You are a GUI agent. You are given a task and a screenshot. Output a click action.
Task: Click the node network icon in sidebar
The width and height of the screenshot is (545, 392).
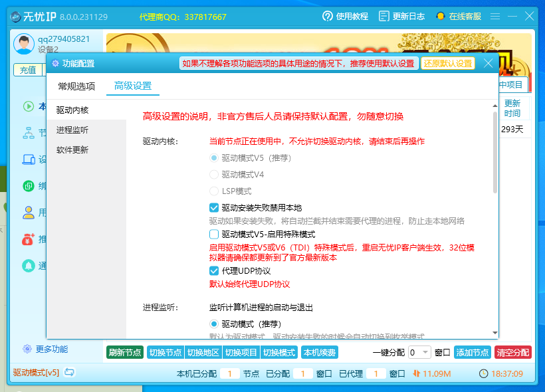[x=29, y=133]
